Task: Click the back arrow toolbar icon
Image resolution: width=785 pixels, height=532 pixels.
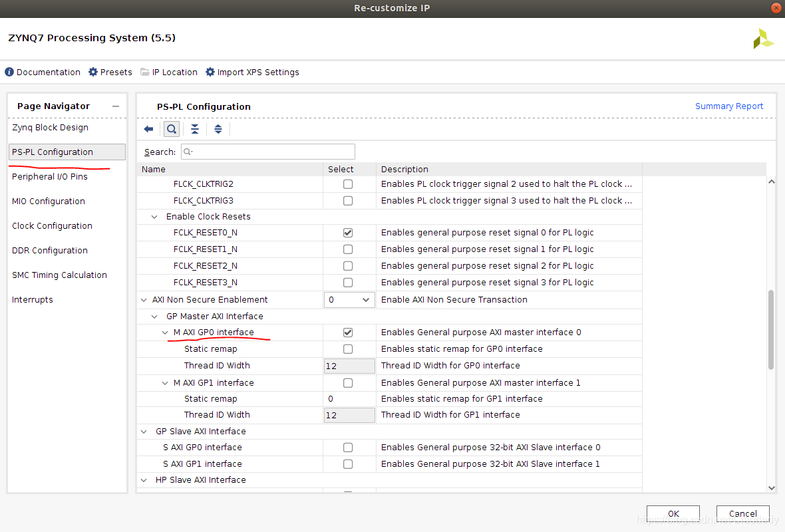Action: pos(149,129)
